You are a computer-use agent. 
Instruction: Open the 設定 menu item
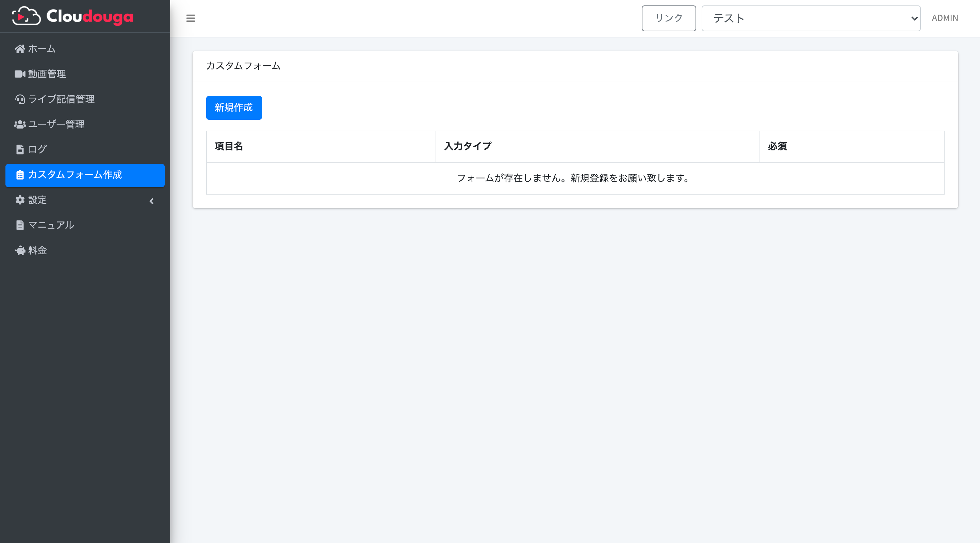[x=85, y=200]
